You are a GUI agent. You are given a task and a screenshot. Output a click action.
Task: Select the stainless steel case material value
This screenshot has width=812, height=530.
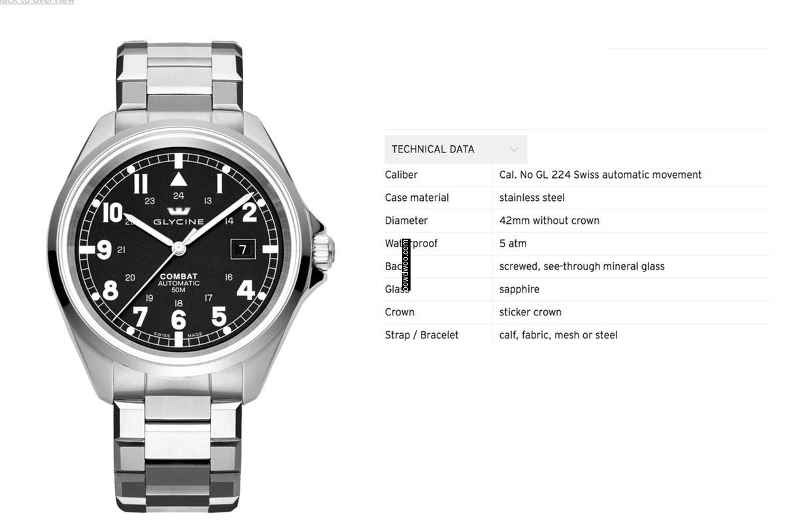532,198
